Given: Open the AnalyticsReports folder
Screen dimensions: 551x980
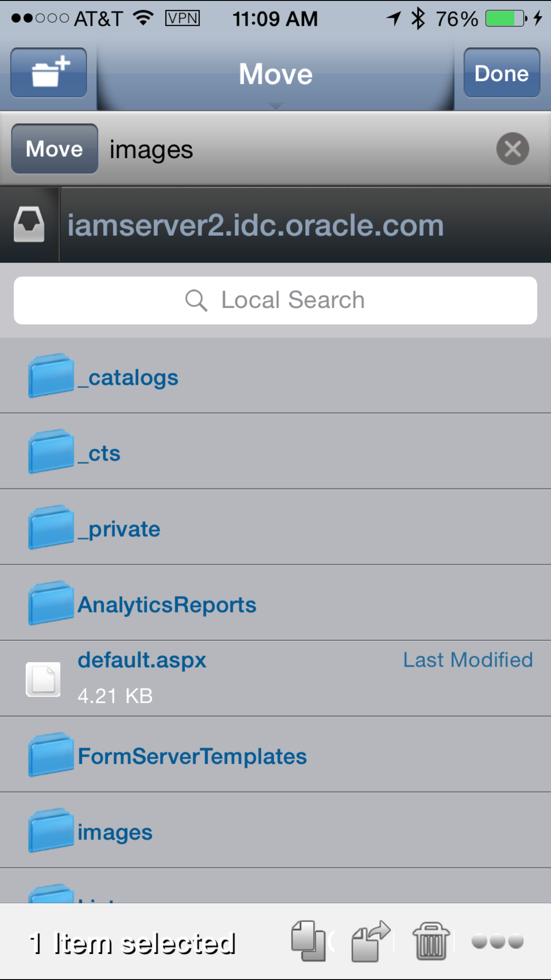Looking at the screenshot, I should pos(167,605).
